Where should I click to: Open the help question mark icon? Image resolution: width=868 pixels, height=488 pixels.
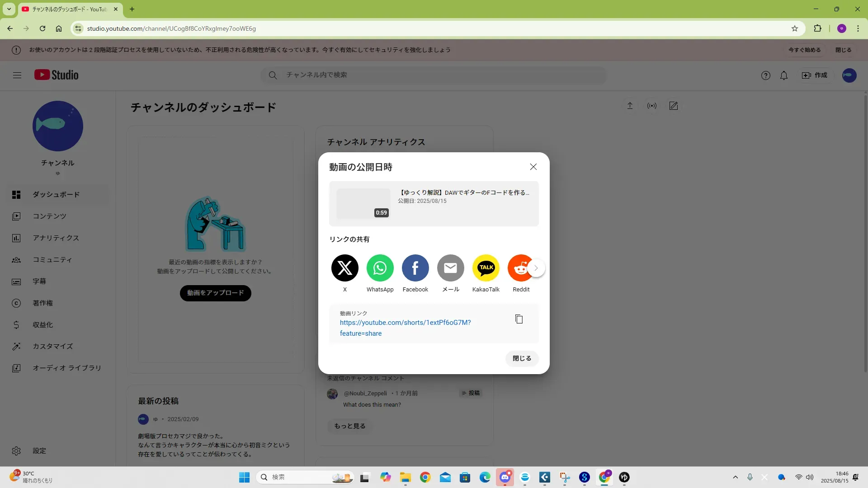click(765, 75)
